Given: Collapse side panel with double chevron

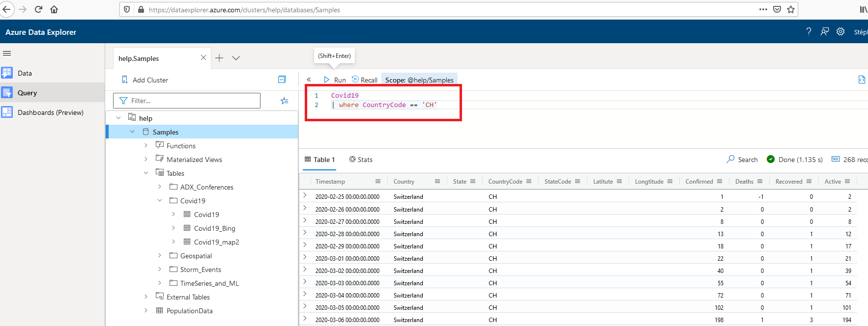Looking at the screenshot, I should pos(309,80).
